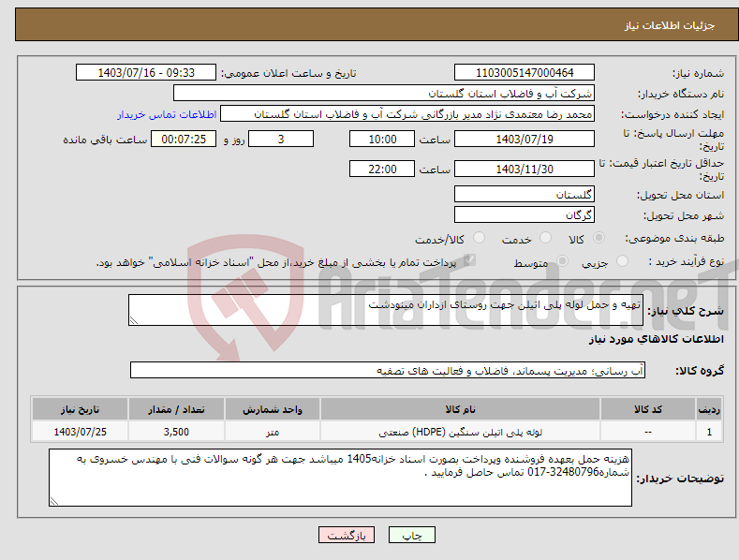Image resolution: width=739 pixels, height=560 pixels.
Task: Click the نام کالا column header
Action: [460, 409]
